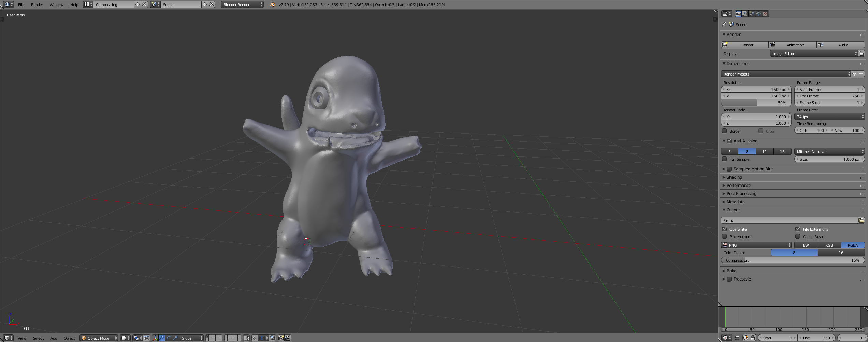
Task: Enable Sampled Motion Blur checkbox
Action: coord(729,169)
